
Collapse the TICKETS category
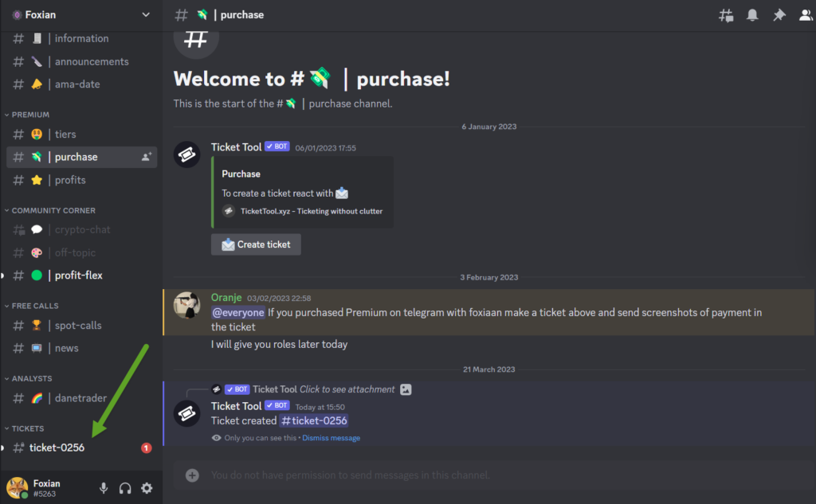(x=27, y=428)
